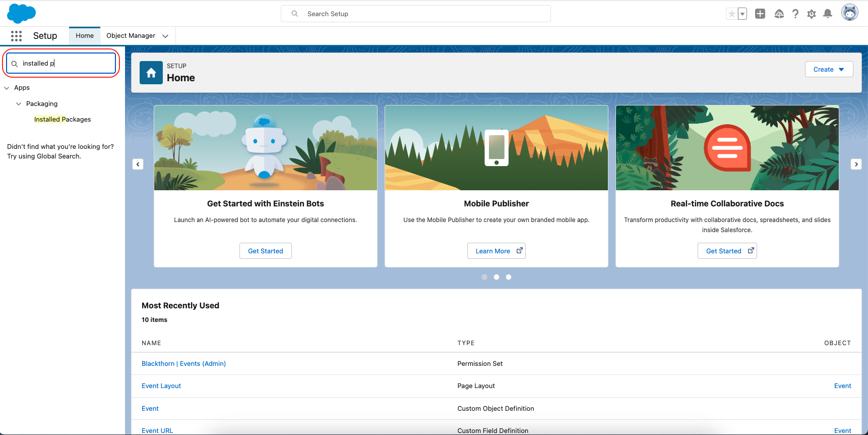Select the first carousel page dot

[x=484, y=277]
